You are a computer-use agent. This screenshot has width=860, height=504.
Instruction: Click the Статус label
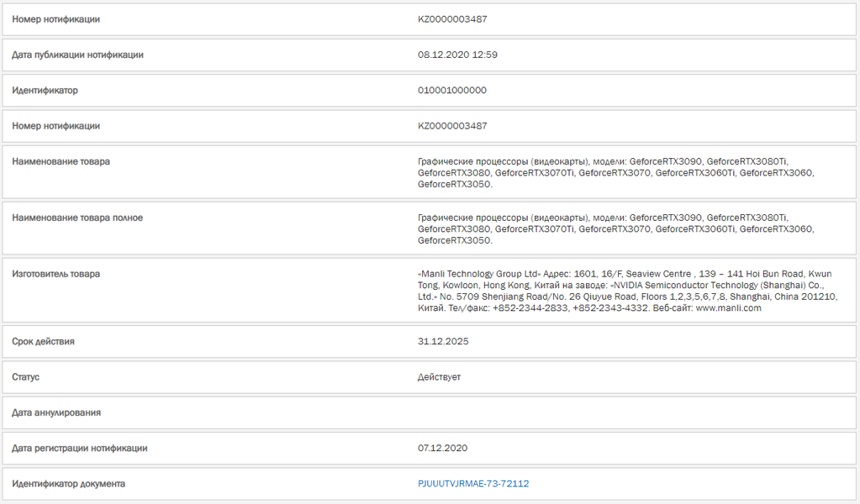[x=26, y=377]
